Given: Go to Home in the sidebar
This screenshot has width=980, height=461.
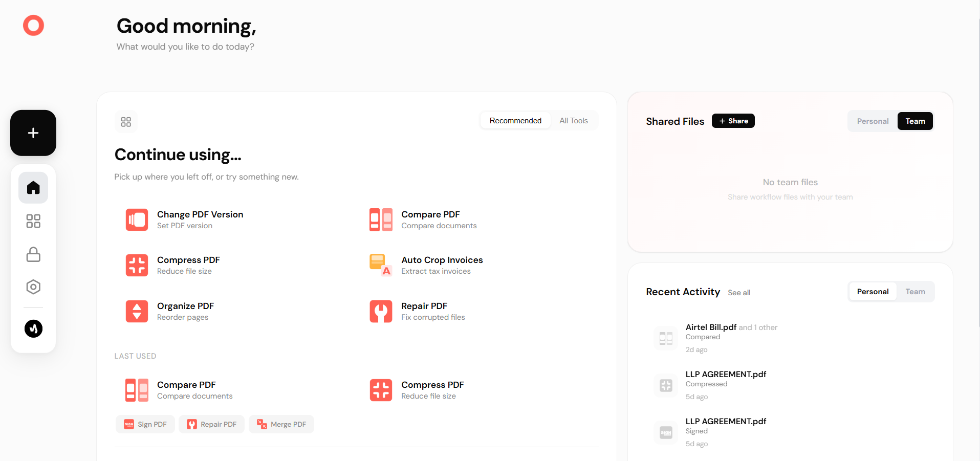Looking at the screenshot, I should click(33, 188).
